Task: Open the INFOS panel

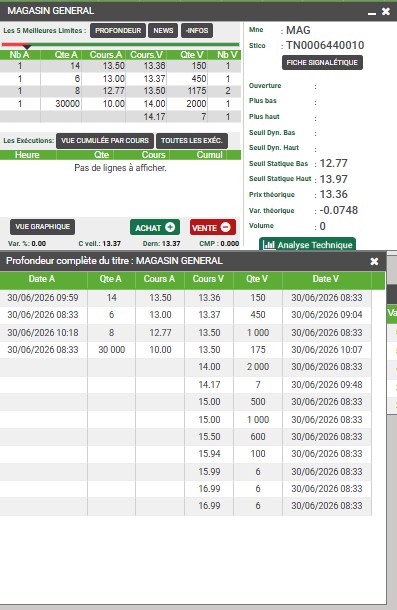Action: [x=197, y=31]
